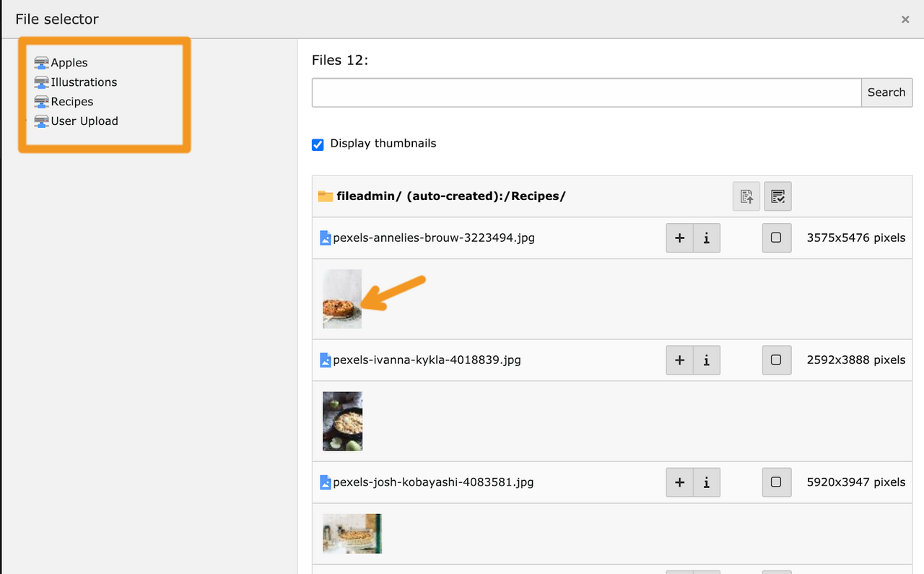Image resolution: width=924 pixels, height=574 pixels.
Task: Select checkbox for pexels-ivanna-kykla-4018839.jpg
Action: click(776, 360)
